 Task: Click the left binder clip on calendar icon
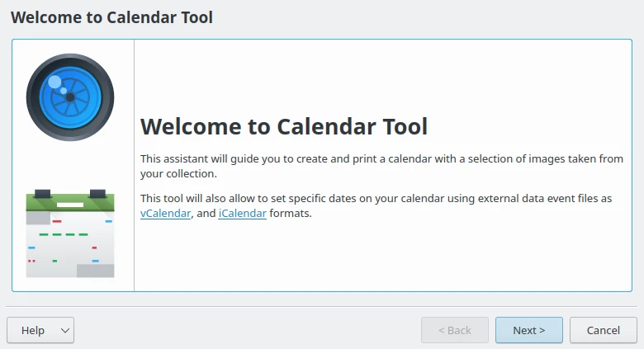(x=43, y=193)
